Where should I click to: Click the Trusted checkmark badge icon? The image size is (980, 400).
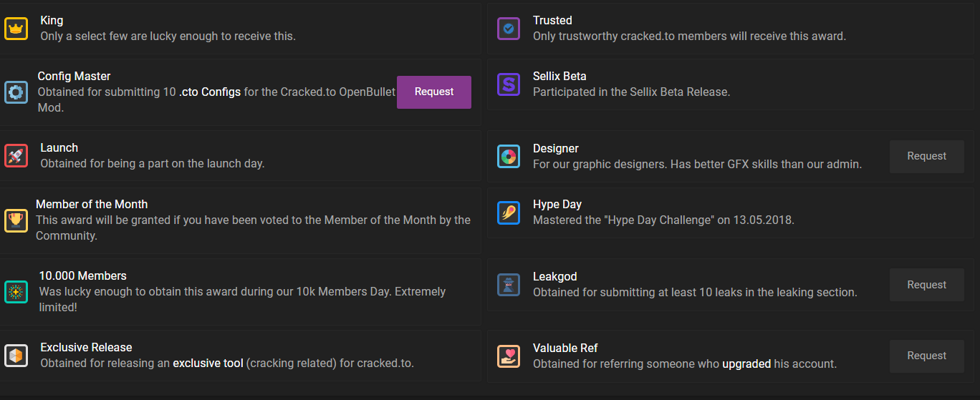[509, 29]
